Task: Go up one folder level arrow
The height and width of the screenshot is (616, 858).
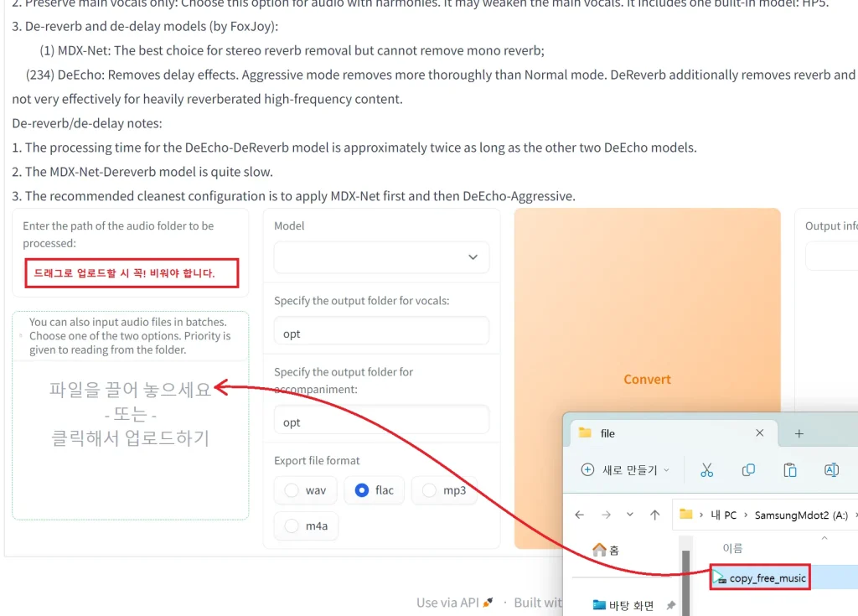Action: 654,514
